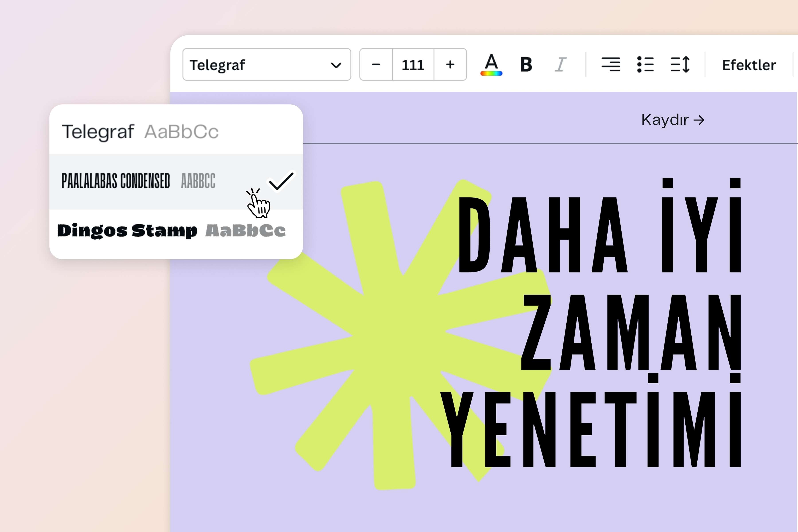Toggle bold formatting
The image size is (798, 532).
[526, 65]
